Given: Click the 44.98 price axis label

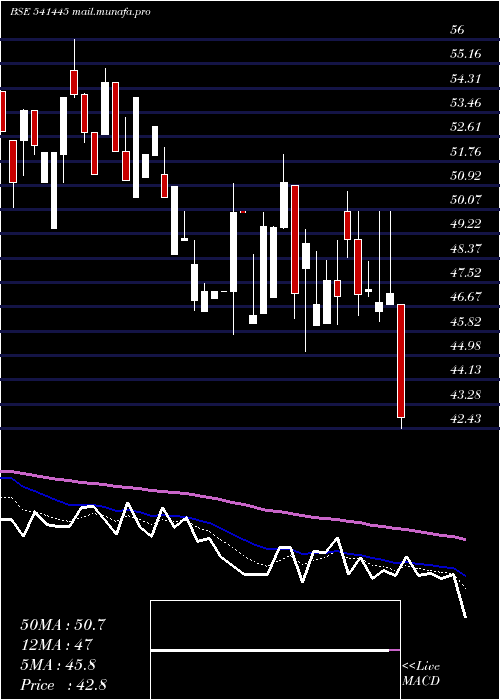Looking at the screenshot, I should point(466,345).
